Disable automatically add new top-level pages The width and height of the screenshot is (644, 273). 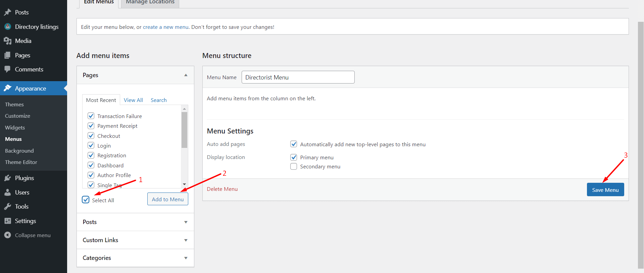click(294, 144)
